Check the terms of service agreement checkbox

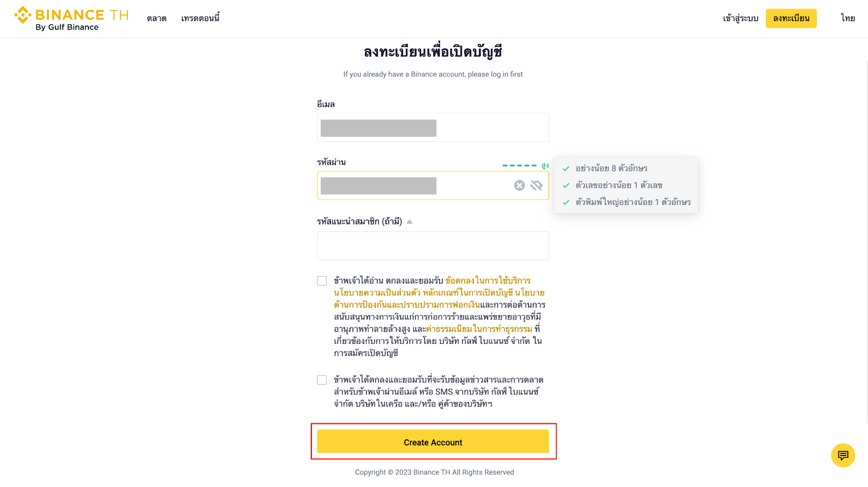322,281
